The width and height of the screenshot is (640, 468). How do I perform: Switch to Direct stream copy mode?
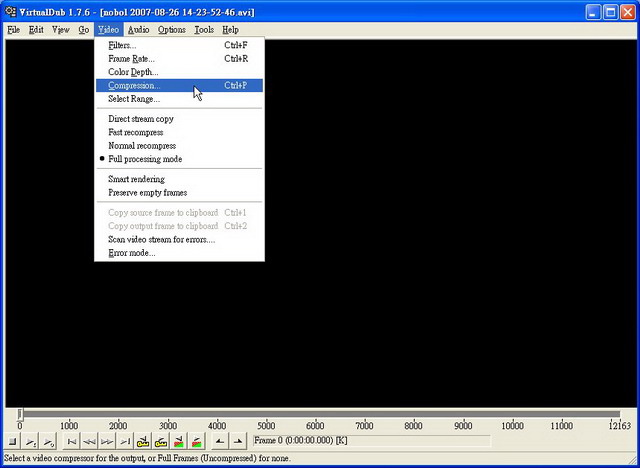(x=179, y=119)
